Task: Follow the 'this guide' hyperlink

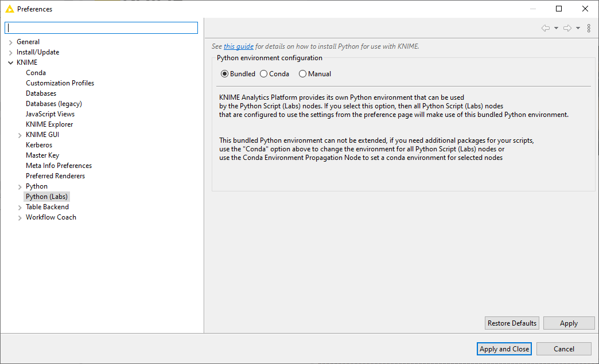Action: pos(238,46)
